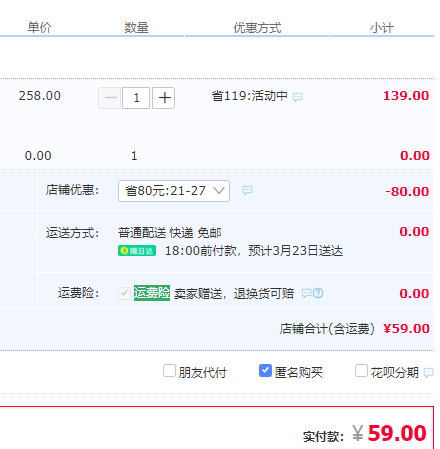Uncheck the 匿名购买 checkbox
The image size is (440, 449).
point(265,371)
